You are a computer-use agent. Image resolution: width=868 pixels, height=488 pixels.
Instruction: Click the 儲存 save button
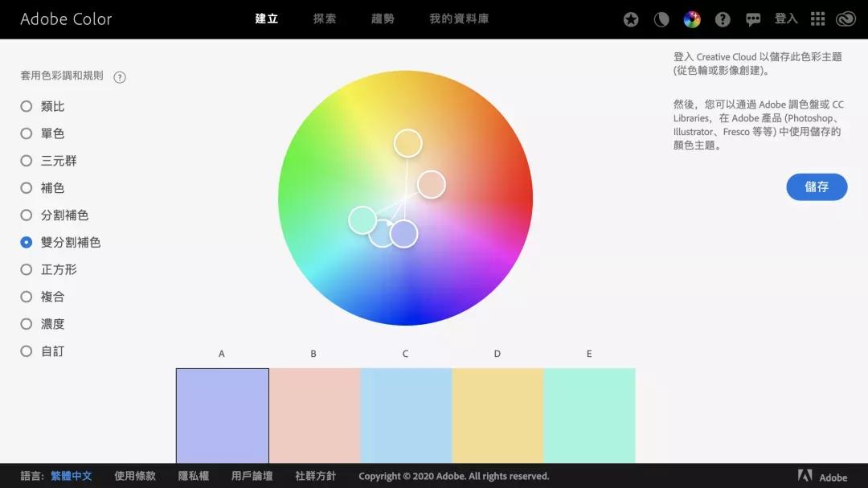click(x=817, y=187)
